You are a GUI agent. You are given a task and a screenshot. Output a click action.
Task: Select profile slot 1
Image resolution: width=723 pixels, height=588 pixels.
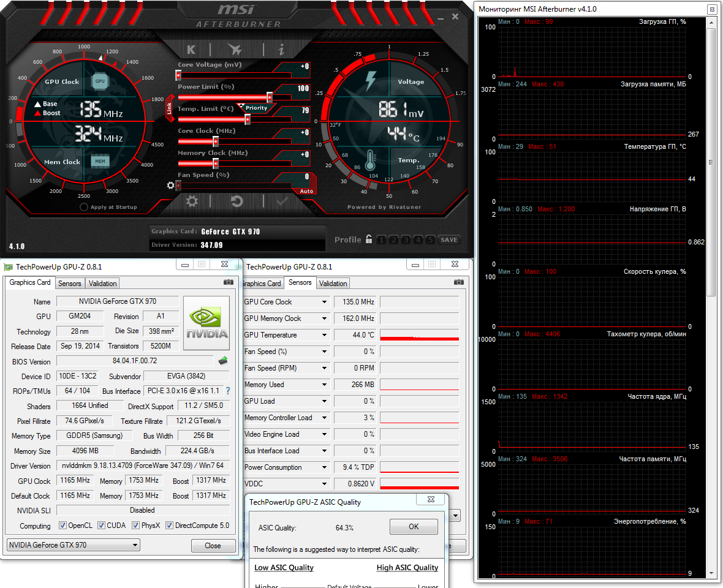click(x=381, y=239)
